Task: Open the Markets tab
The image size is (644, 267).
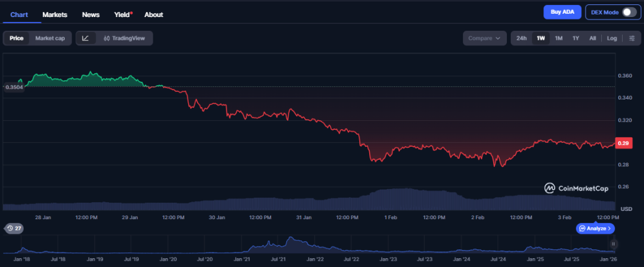Action: pyautogui.click(x=55, y=14)
